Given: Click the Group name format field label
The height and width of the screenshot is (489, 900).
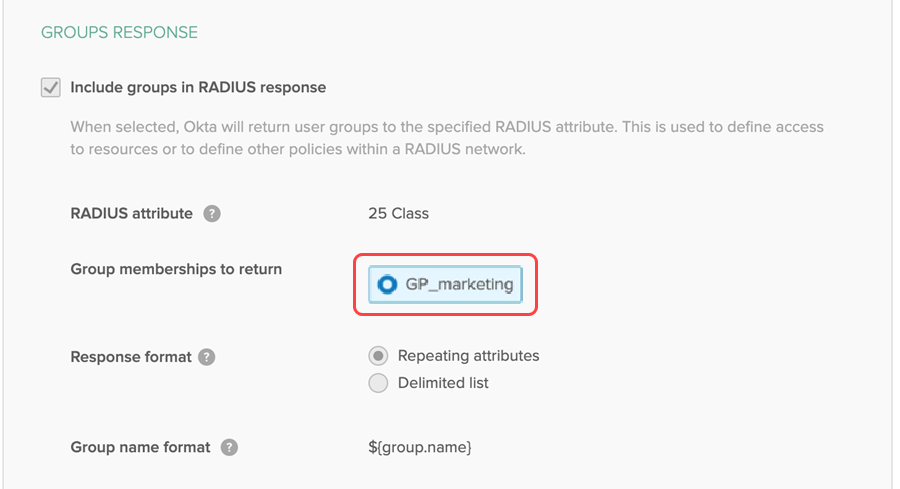Looking at the screenshot, I should (x=140, y=447).
